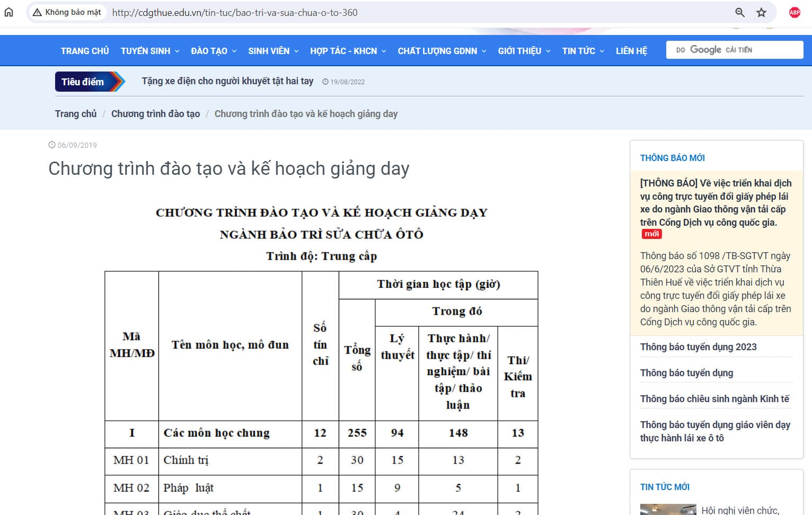Expand the TUYỂN SINH dropdown menu
The height and width of the screenshot is (515, 812).
pyautogui.click(x=150, y=51)
